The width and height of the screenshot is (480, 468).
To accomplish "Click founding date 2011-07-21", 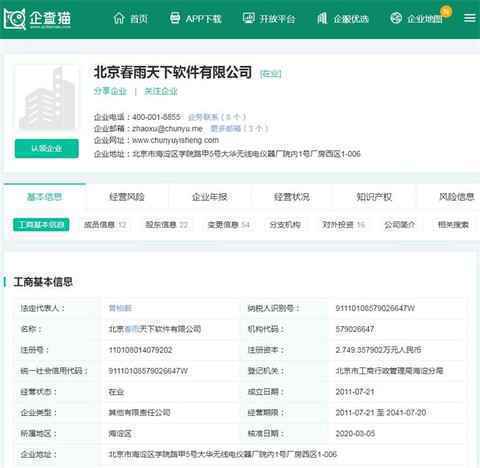I will pos(355,392).
